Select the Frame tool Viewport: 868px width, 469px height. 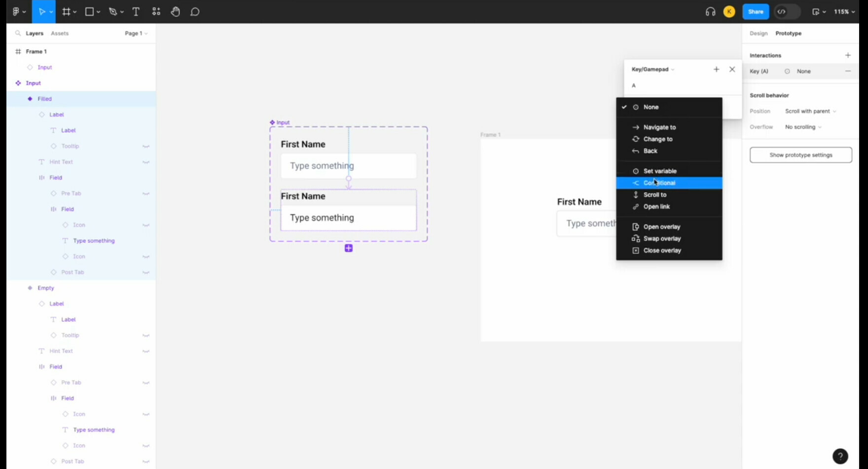66,11
